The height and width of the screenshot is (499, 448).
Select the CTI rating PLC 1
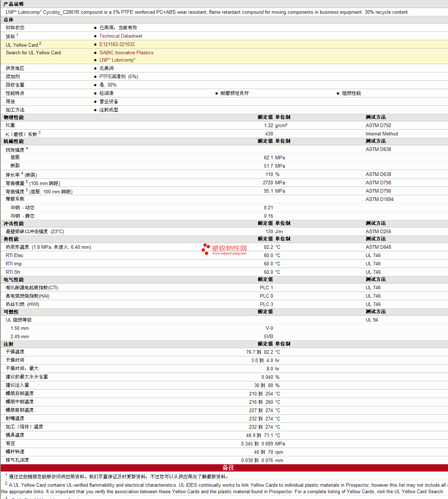click(x=267, y=288)
